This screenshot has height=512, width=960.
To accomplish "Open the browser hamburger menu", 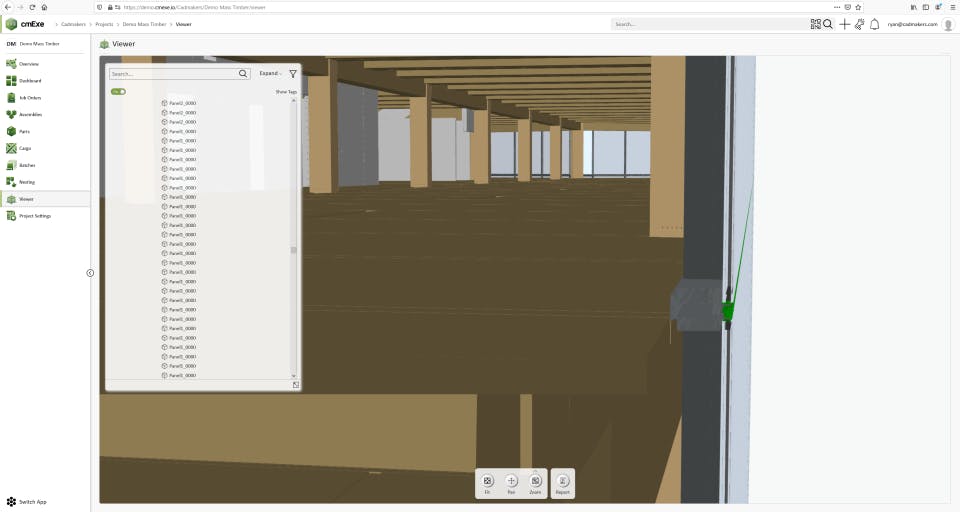I will (x=953, y=7).
